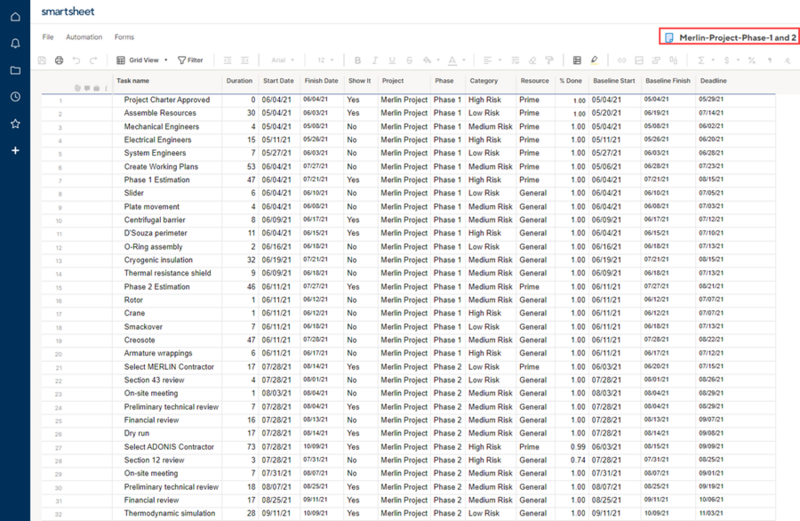The width and height of the screenshot is (800, 521).
Task: Open the Forms menu
Action: 124,37
